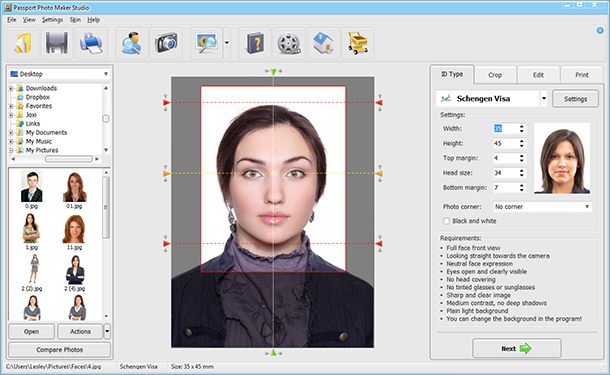This screenshot has width=610, height=375.
Task: Adjust the Head size spinner arrows
Action: (x=522, y=173)
